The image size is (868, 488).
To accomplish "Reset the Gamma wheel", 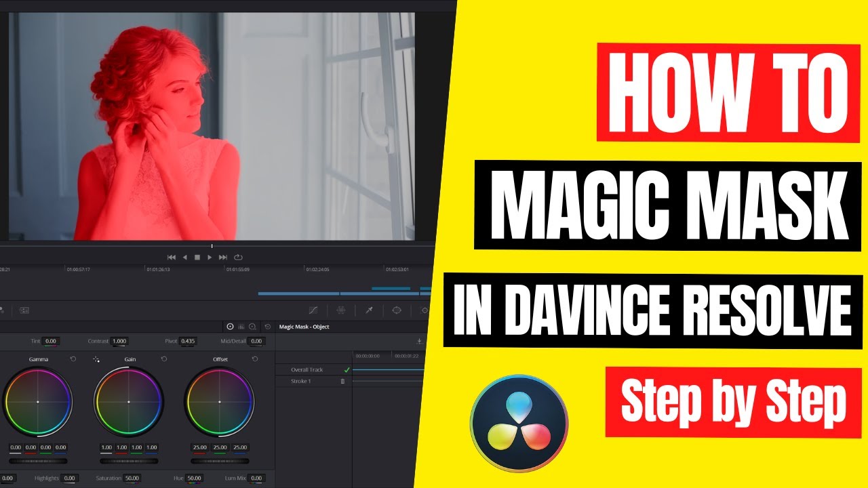I will pyautogui.click(x=73, y=359).
